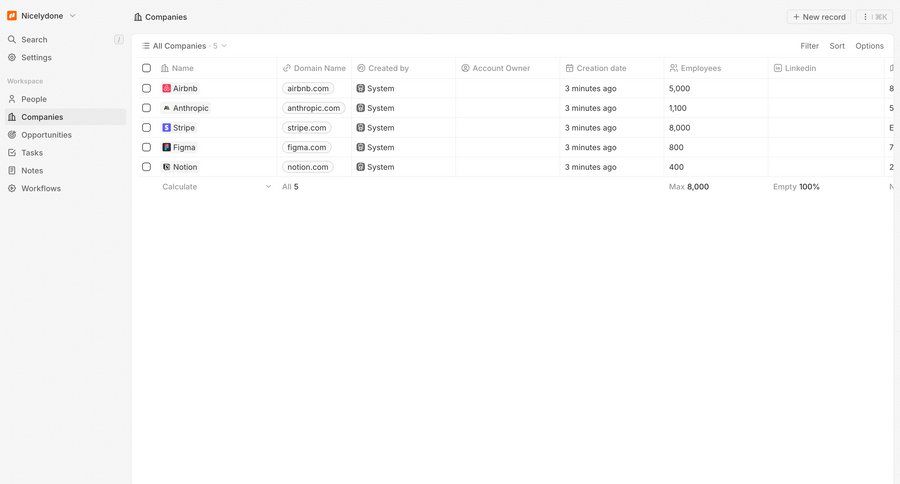Click the anthropic.com domain chip
Screen dimensions: 900x484
pyautogui.click(x=313, y=108)
